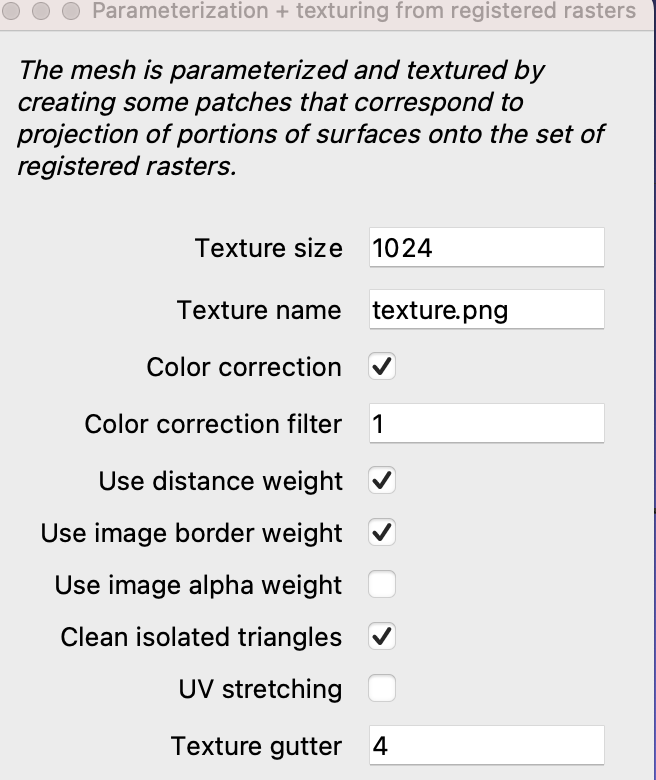Turn off Use image border weight checkbox

(382, 533)
